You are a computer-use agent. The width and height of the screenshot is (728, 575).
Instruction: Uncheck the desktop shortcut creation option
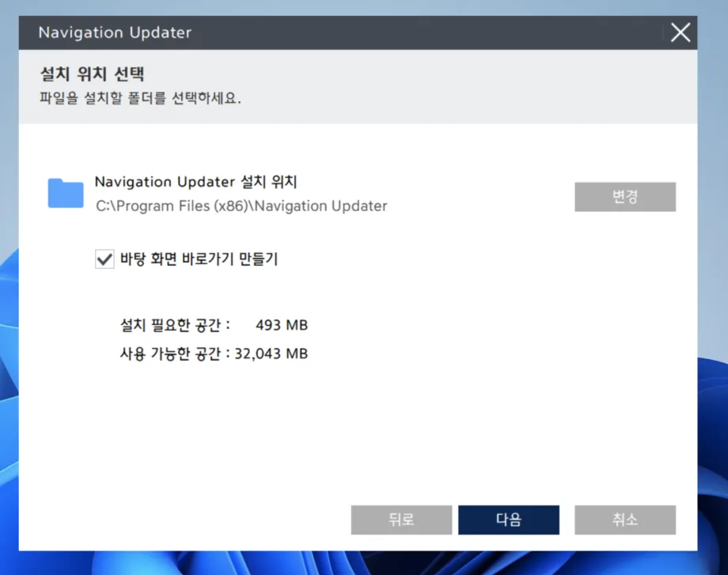(104, 259)
